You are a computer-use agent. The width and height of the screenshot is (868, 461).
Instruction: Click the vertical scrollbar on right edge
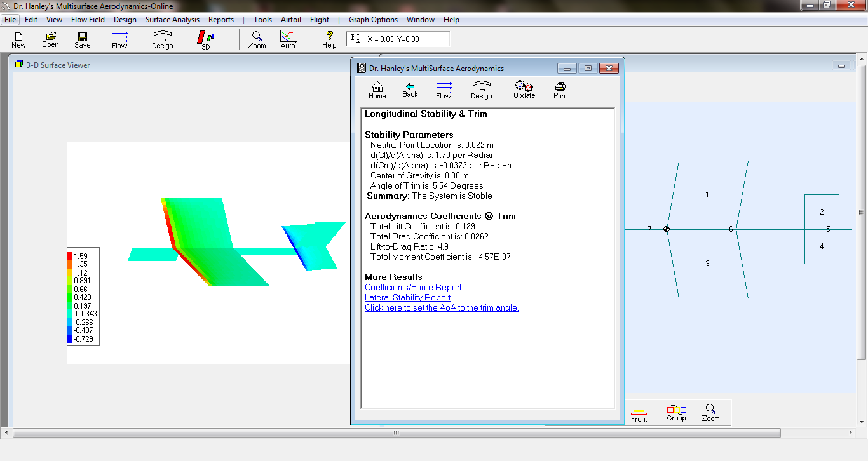point(862,212)
